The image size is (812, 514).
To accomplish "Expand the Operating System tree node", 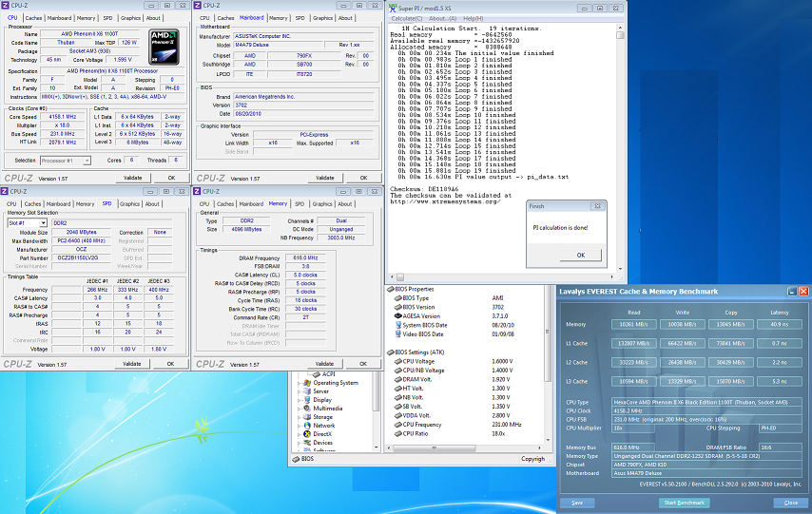I will (299, 384).
